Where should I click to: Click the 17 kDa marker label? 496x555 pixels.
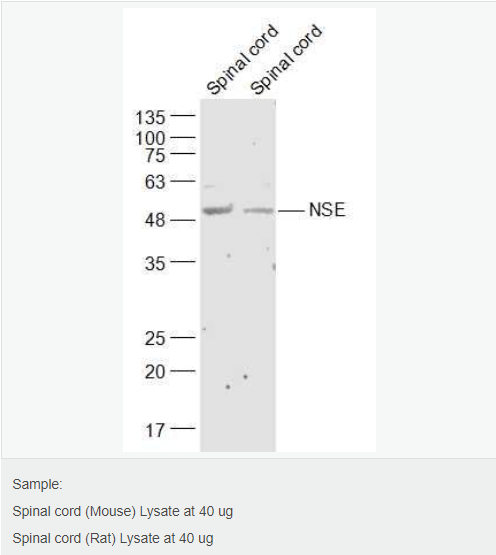click(x=155, y=430)
